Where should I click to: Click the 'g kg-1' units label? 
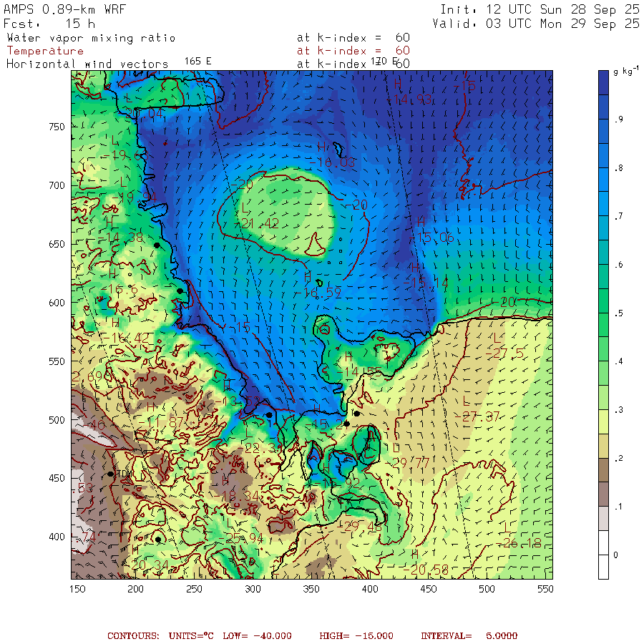pyautogui.click(x=626, y=71)
